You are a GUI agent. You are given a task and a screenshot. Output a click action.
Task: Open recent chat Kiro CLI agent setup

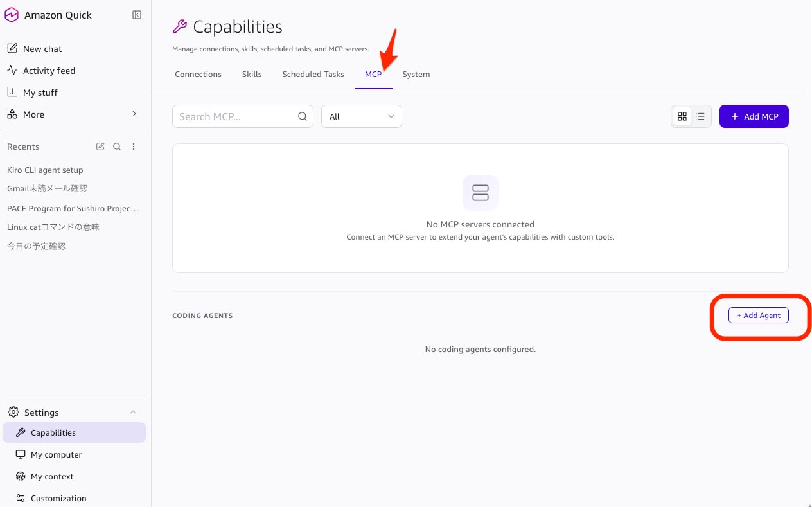(x=45, y=170)
